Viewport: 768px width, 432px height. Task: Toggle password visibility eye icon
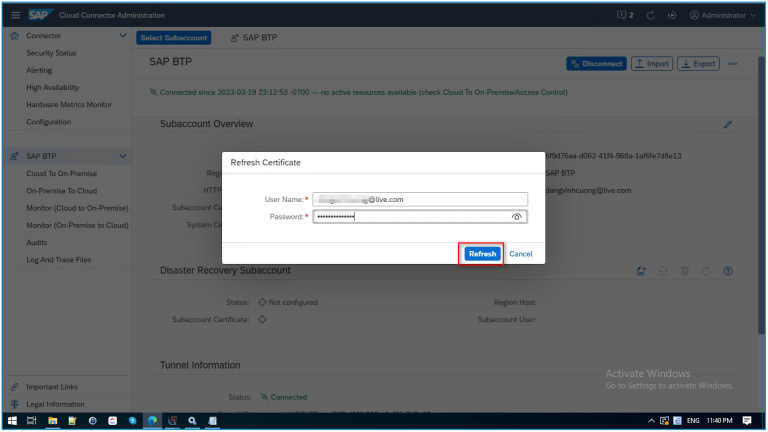click(516, 216)
